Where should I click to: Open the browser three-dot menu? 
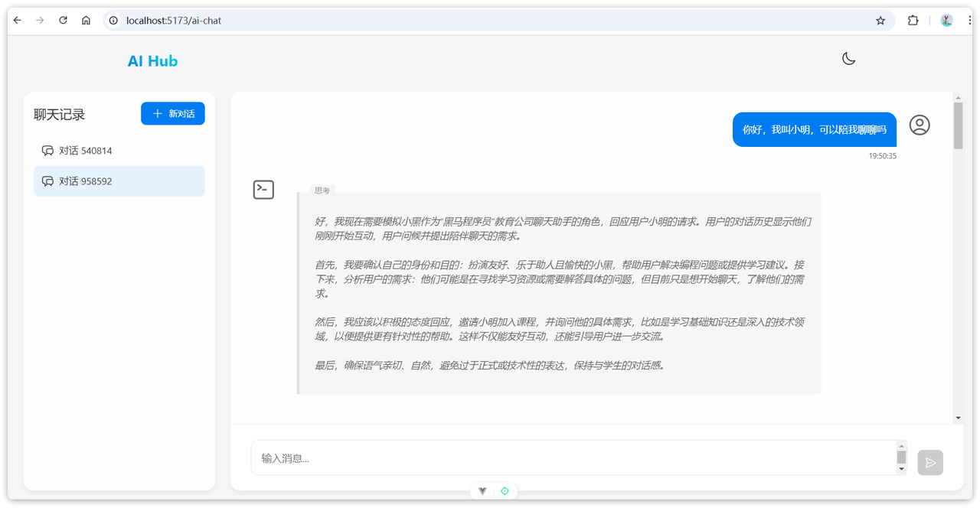tap(969, 21)
